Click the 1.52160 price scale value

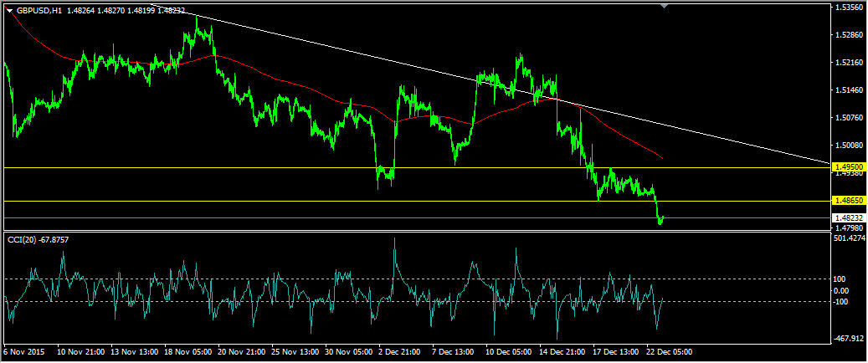point(850,63)
